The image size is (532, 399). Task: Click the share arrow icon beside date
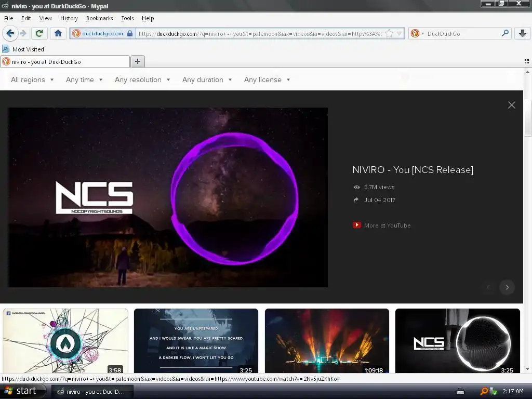pyautogui.click(x=356, y=200)
